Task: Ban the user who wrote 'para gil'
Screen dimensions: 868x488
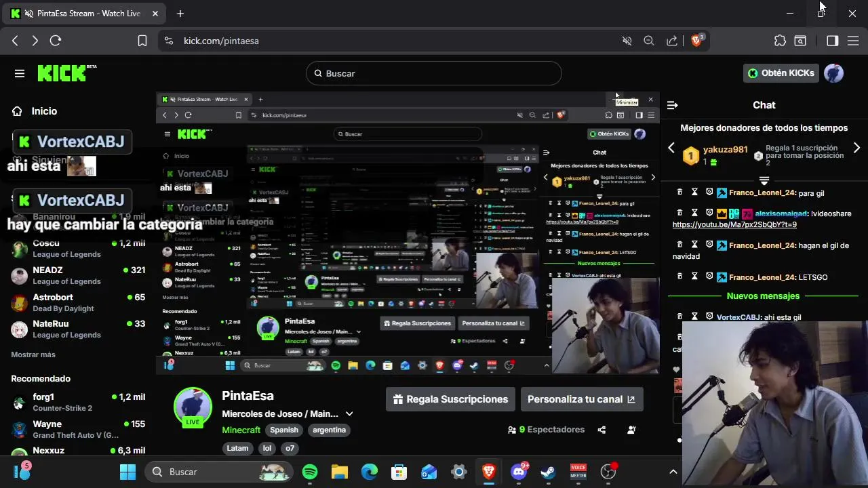Action: [x=709, y=192]
